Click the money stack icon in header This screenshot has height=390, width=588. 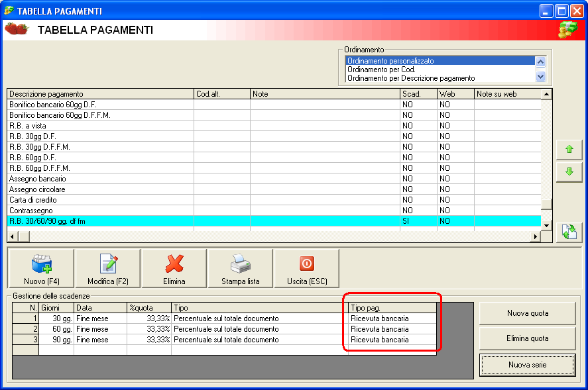point(567,30)
